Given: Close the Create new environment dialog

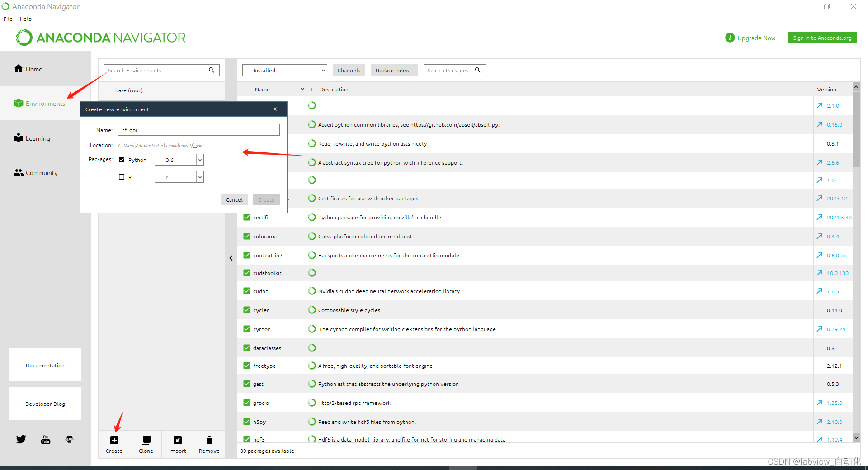Looking at the screenshot, I should click(275, 109).
